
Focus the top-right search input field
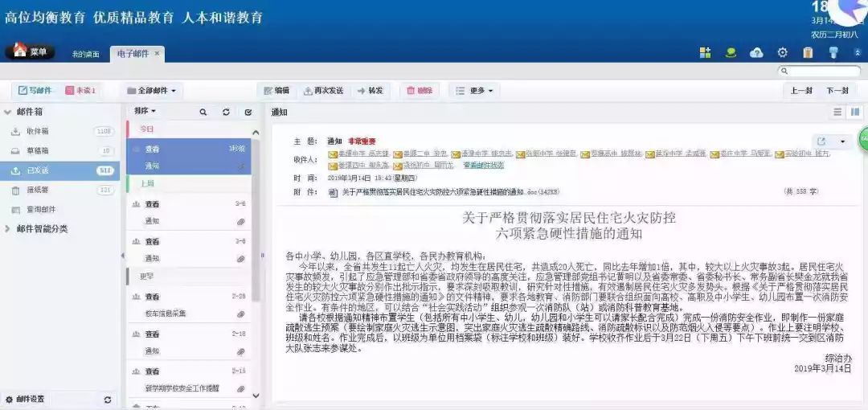(820, 71)
